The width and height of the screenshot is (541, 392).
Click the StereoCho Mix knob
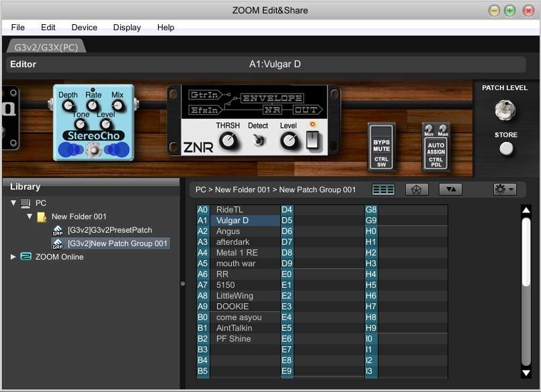(118, 106)
